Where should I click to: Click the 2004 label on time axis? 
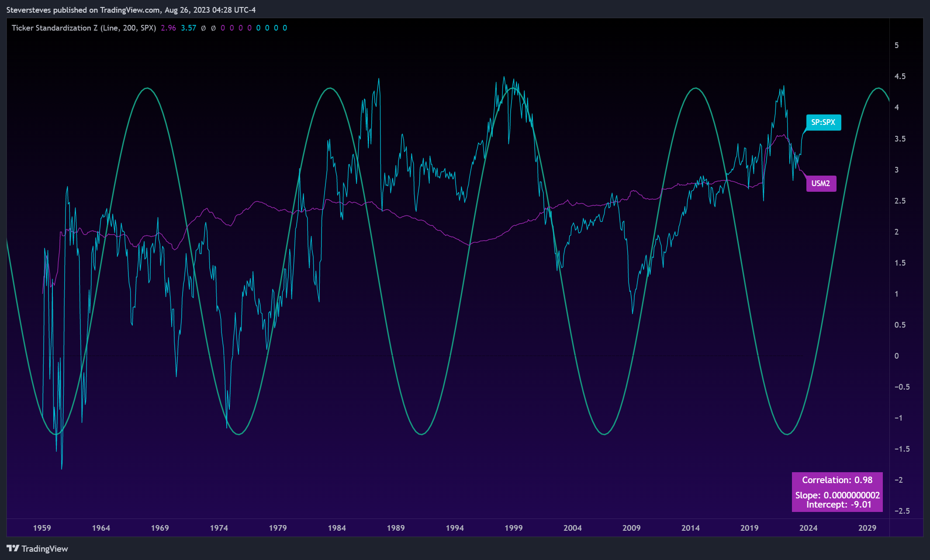[x=573, y=528]
